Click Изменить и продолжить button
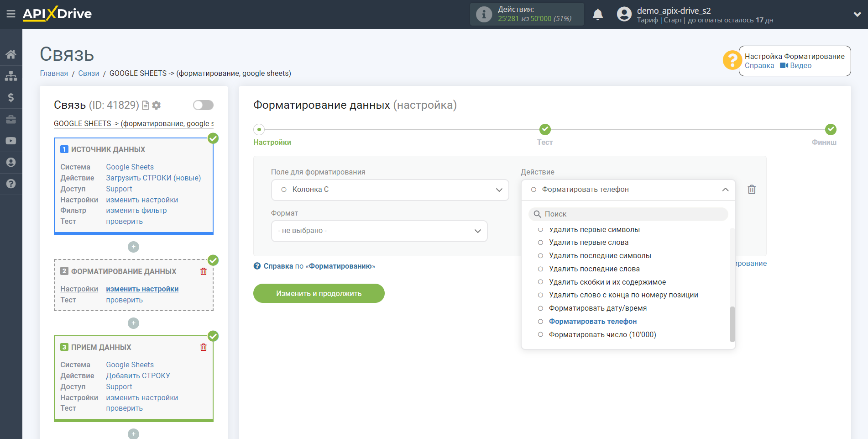 [x=319, y=293]
